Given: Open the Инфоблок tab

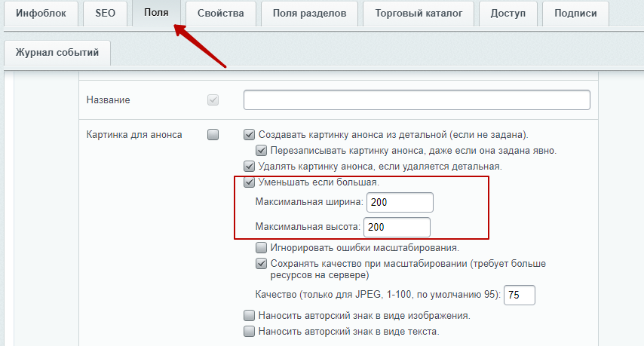Looking at the screenshot, I should (41, 13).
